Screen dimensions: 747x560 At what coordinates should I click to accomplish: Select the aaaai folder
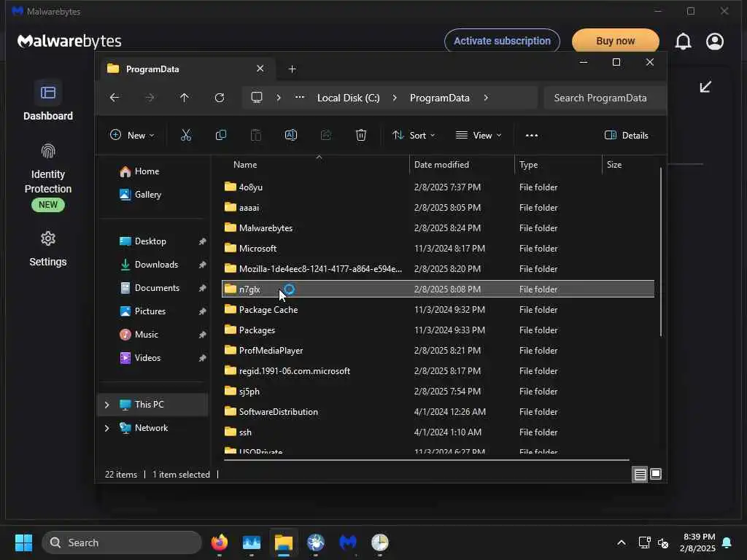coord(438,208)
